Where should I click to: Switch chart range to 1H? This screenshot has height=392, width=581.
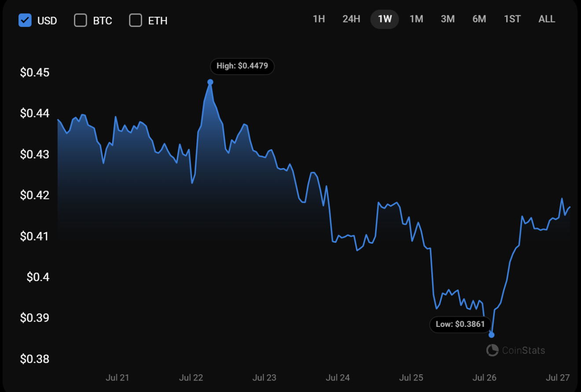319,19
